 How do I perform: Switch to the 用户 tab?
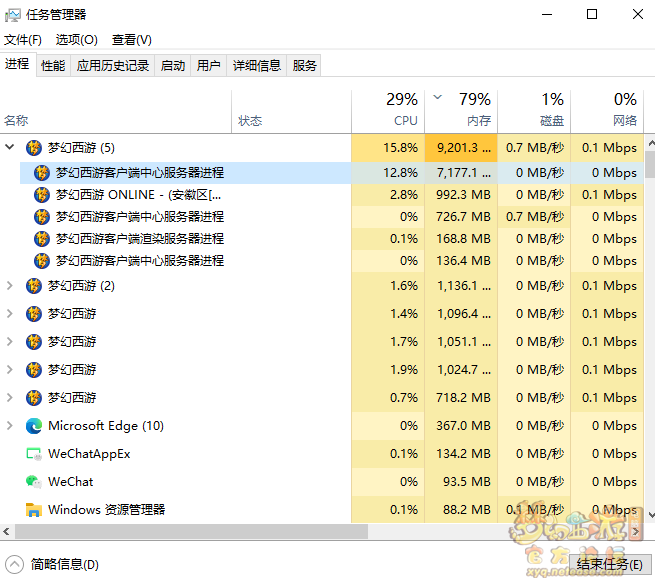[208, 66]
